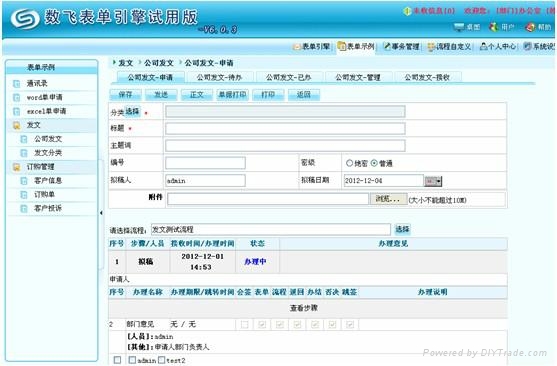Click the 数飞 logo icon
The image size is (557, 366).
click(25, 18)
